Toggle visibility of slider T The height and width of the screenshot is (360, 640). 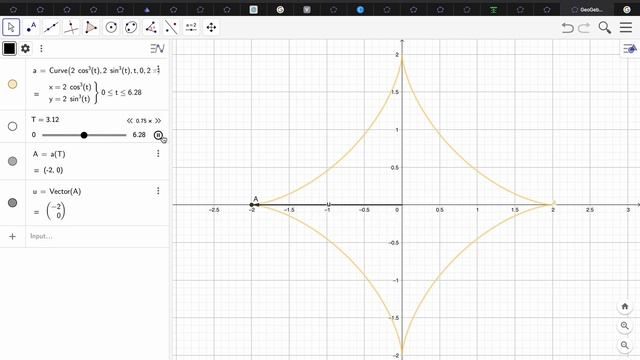[13, 126]
